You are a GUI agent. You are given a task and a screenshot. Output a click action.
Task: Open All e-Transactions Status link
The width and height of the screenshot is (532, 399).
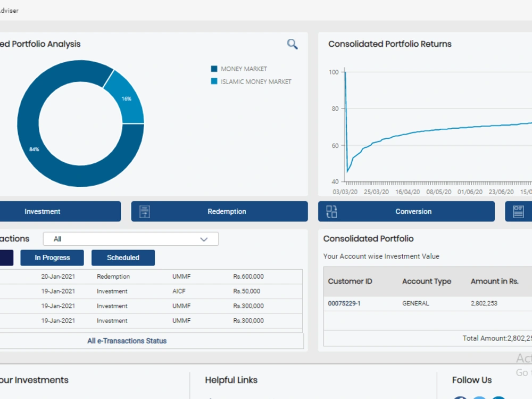pos(127,341)
